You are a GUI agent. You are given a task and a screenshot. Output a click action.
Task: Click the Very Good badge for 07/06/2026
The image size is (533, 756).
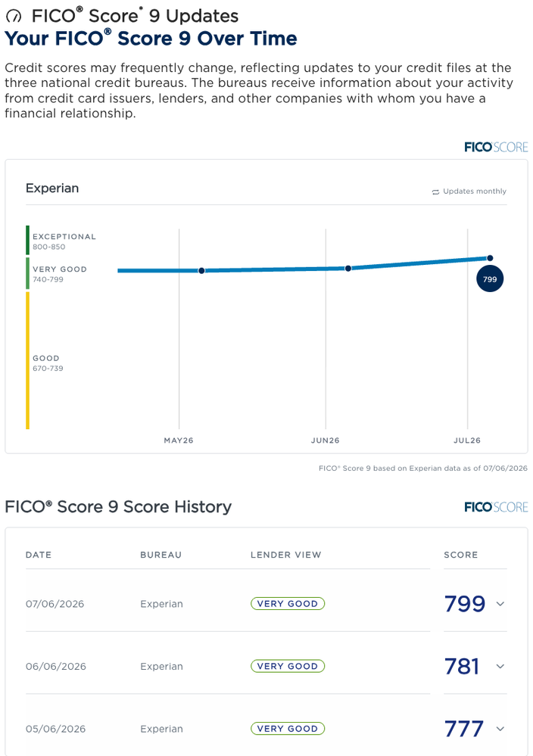coord(288,604)
